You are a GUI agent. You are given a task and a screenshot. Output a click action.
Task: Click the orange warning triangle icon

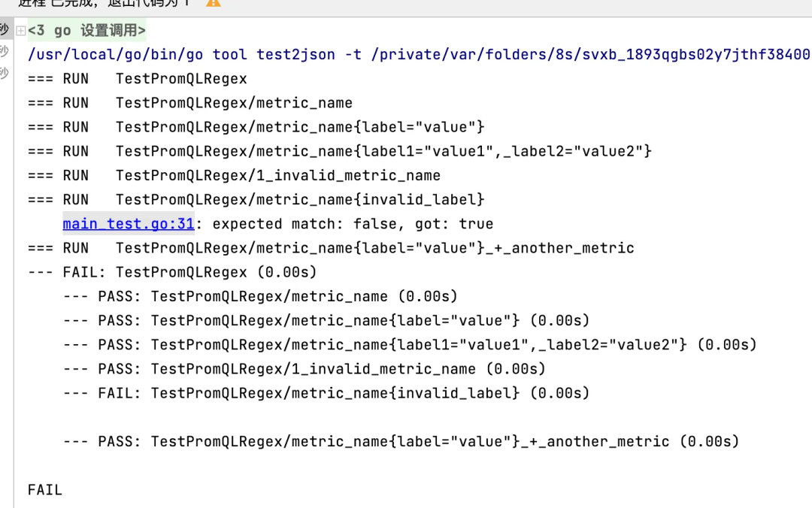pyautogui.click(x=213, y=2)
